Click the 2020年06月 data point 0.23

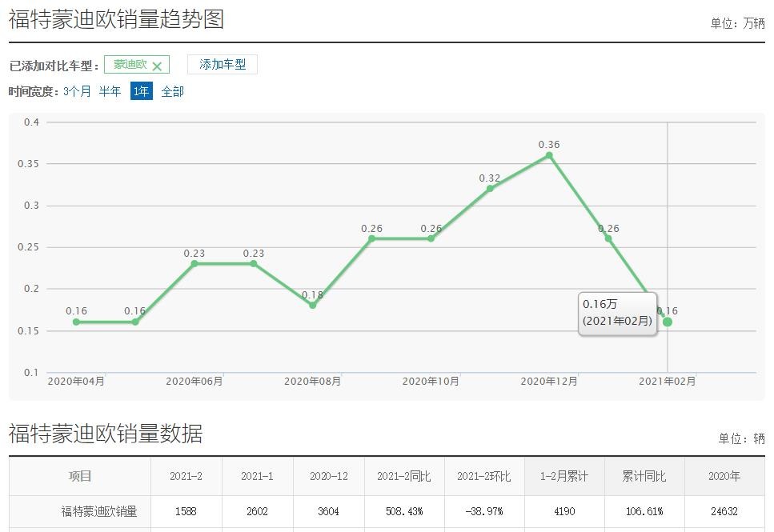tap(194, 263)
